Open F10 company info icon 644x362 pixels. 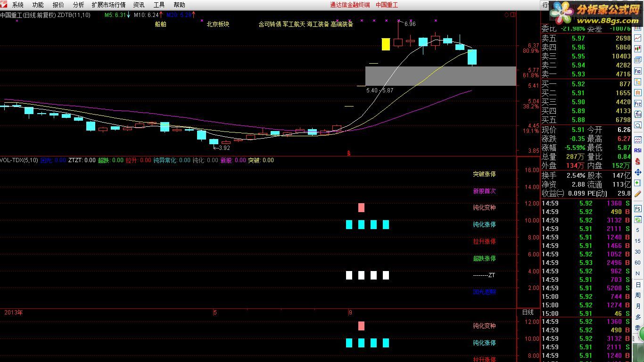(x=638, y=71)
